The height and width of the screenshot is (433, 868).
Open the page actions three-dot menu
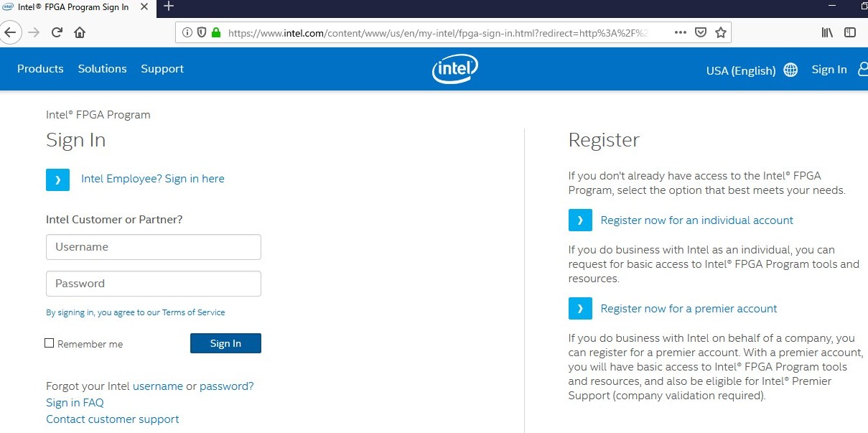(681, 32)
